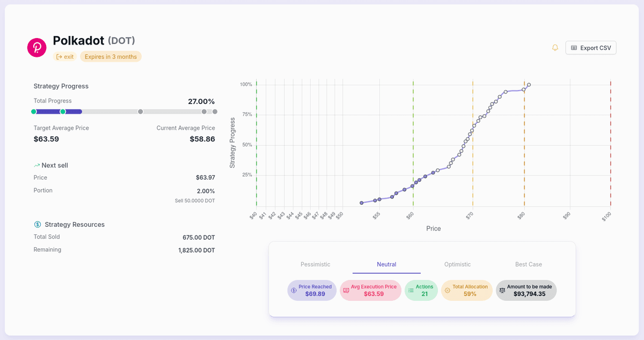644x340 pixels.
Task: Click the Avg Execution Price $63.59 pill
Action: 370,290
